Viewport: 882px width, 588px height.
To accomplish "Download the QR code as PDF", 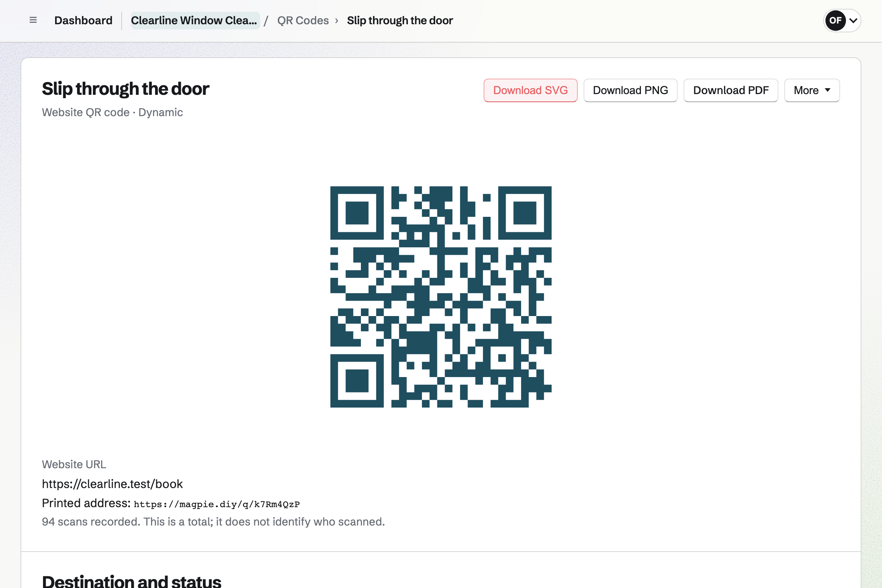I will point(731,90).
